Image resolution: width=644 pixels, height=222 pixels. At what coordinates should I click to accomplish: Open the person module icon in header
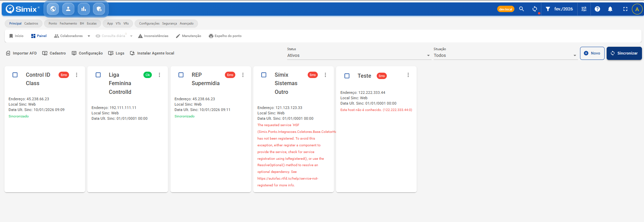point(68,9)
